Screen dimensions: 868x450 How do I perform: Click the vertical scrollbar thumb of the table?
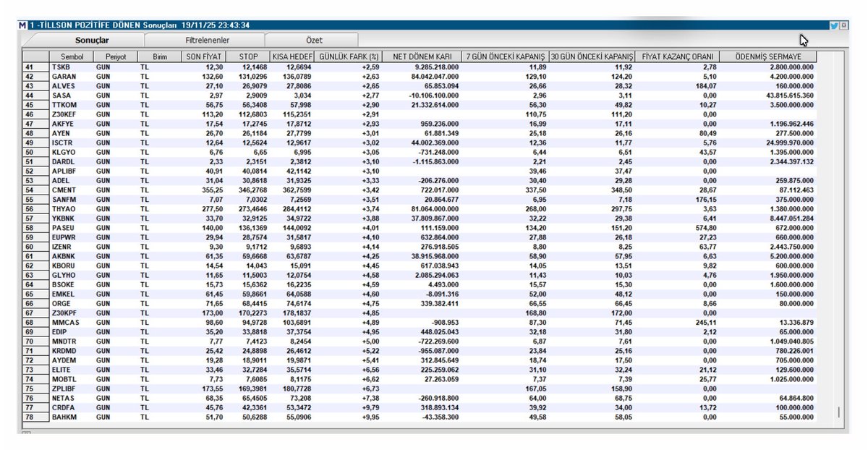point(839,412)
